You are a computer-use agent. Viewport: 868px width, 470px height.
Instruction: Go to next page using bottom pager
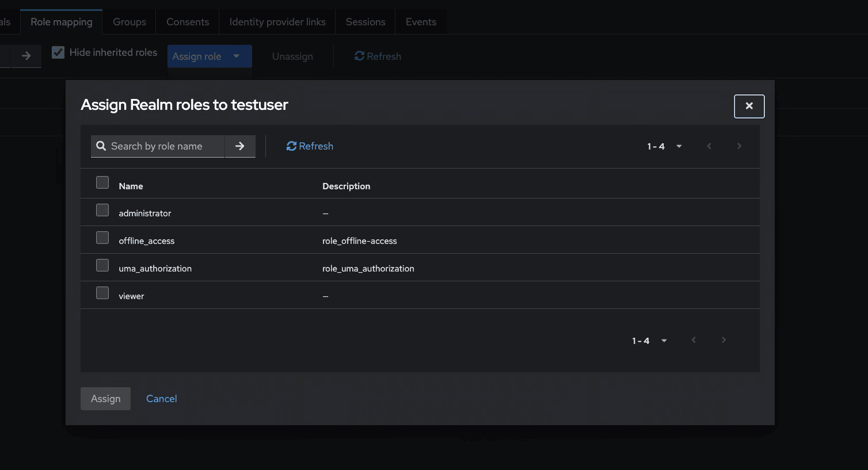(x=724, y=340)
